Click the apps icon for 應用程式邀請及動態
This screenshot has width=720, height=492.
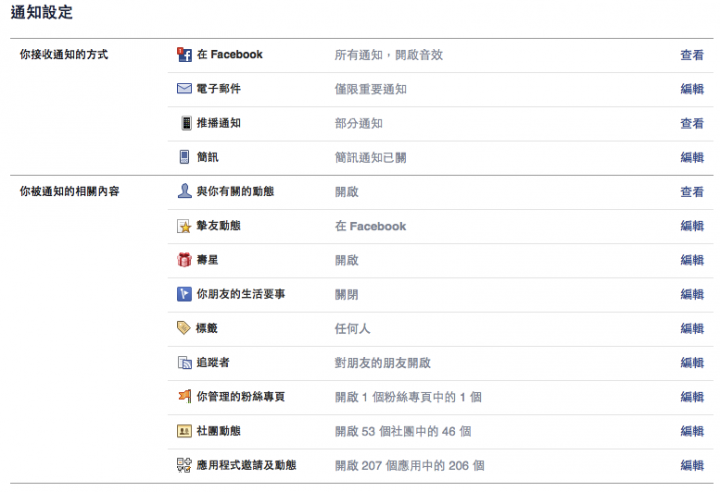pos(184,465)
